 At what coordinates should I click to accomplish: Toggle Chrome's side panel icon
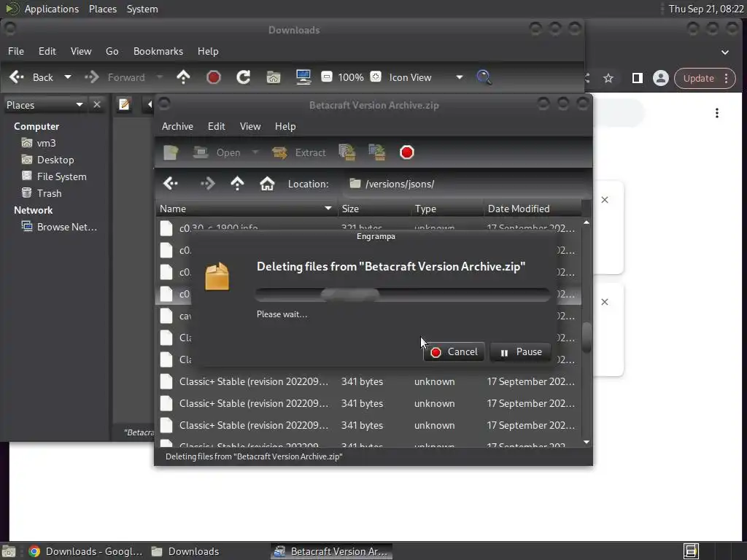point(637,78)
